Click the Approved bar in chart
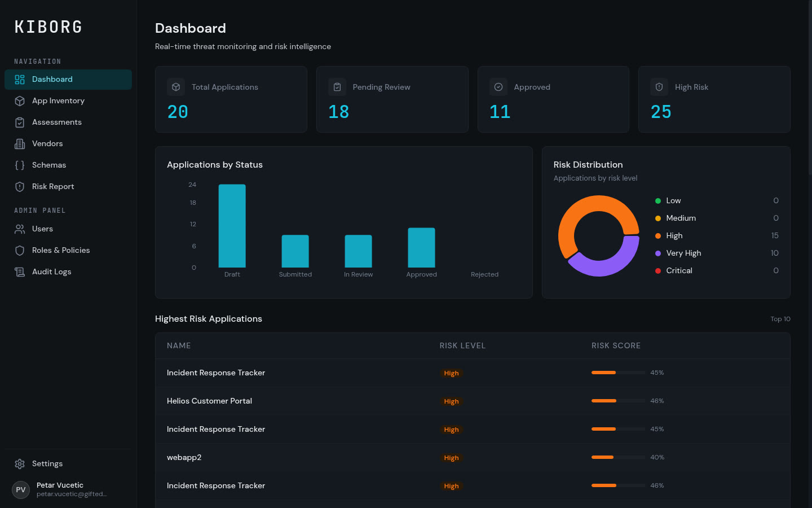The height and width of the screenshot is (508, 812). (x=422, y=248)
